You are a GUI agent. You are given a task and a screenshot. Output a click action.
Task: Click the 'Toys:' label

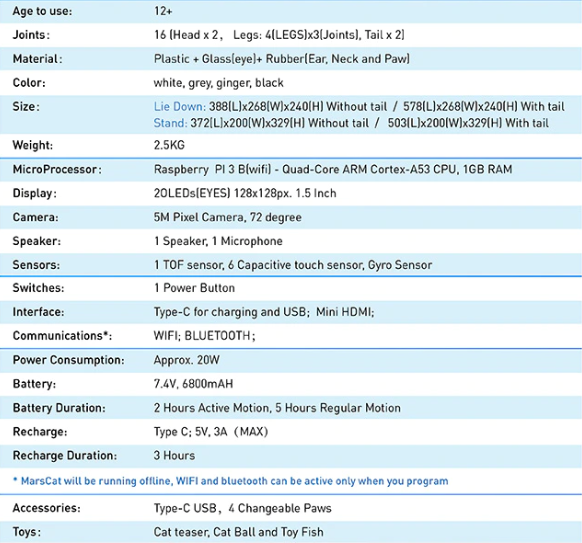pyautogui.click(x=26, y=532)
